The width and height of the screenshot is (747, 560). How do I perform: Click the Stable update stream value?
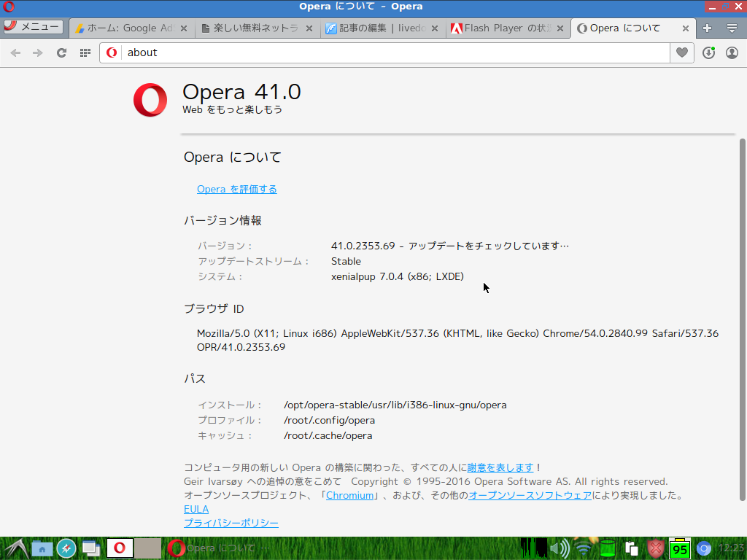tap(346, 261)
